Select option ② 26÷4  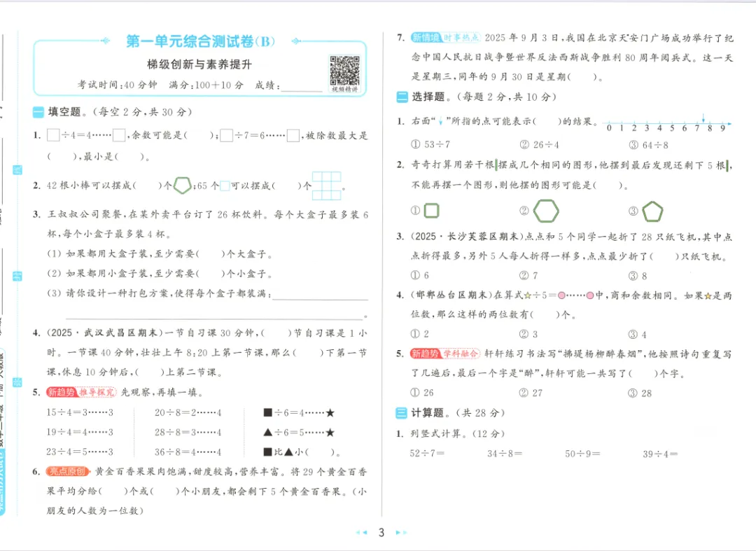click(540, 145)
